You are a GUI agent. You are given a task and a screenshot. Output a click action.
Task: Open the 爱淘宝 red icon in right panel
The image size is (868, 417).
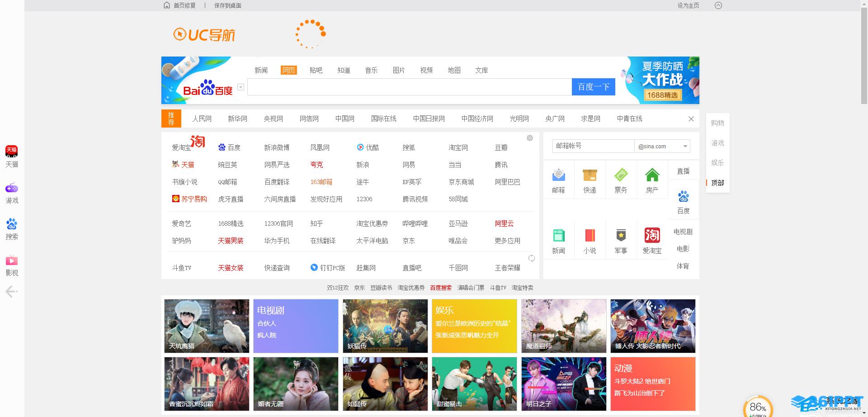[652, 235]
